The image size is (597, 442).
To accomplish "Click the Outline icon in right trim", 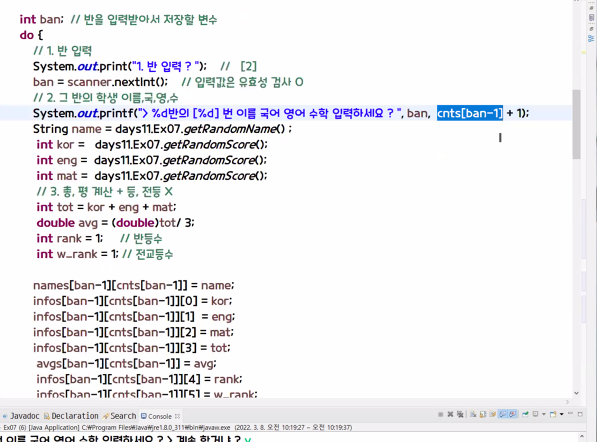I will [x=591, y=38].
